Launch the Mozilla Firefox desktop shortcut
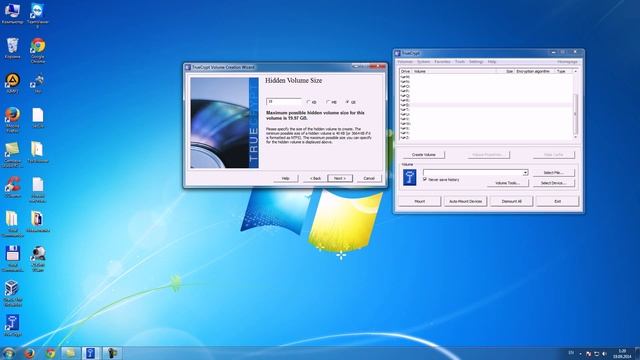Image resolution: width=640 pixels, height=360 pixels. click(x=12, y=119)
